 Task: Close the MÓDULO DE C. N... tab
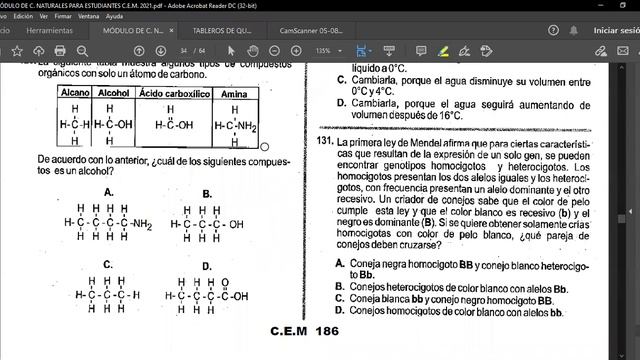pyautogui.click(x=171, y=31)
